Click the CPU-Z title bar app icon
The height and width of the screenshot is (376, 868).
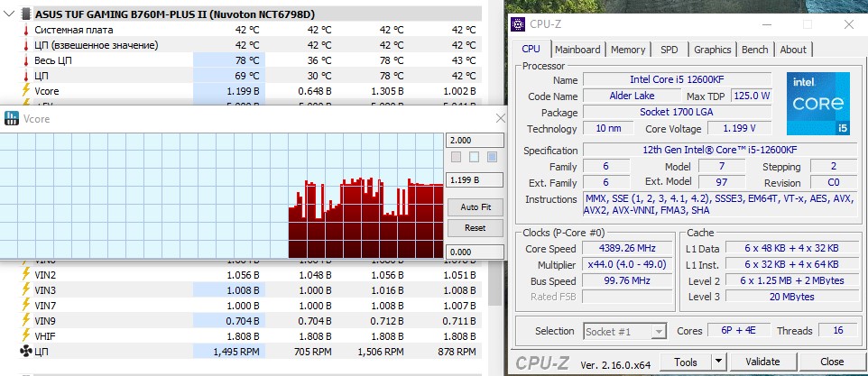(x=518, y=24)
